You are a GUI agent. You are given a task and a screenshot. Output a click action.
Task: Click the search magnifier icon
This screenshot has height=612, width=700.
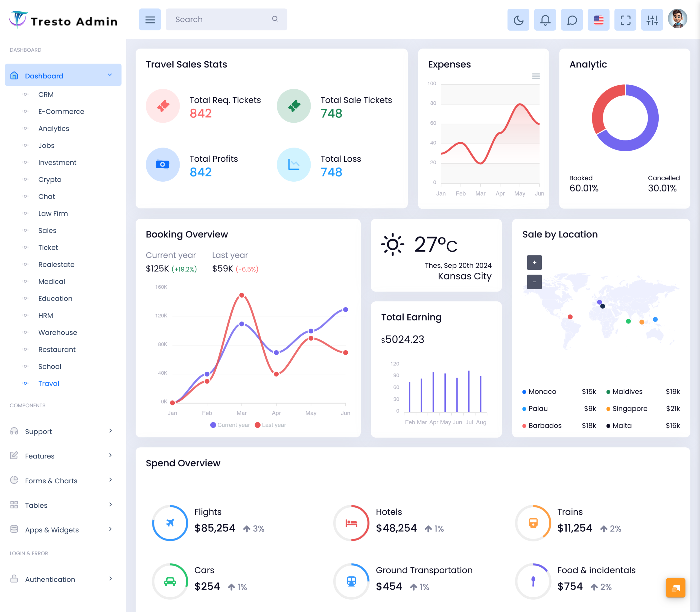275,19
